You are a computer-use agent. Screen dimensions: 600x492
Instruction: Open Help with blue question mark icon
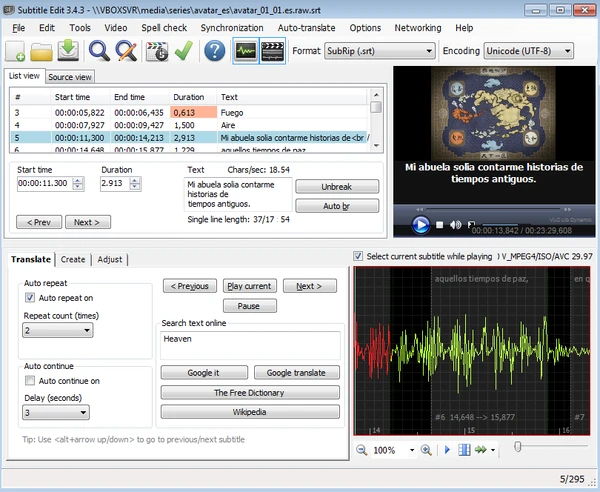[x=213, y=50]
